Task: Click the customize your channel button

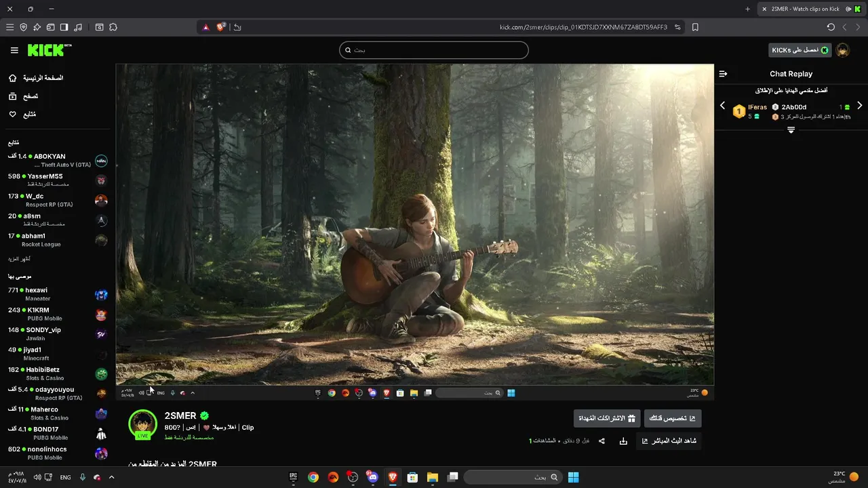Action: 673,418
